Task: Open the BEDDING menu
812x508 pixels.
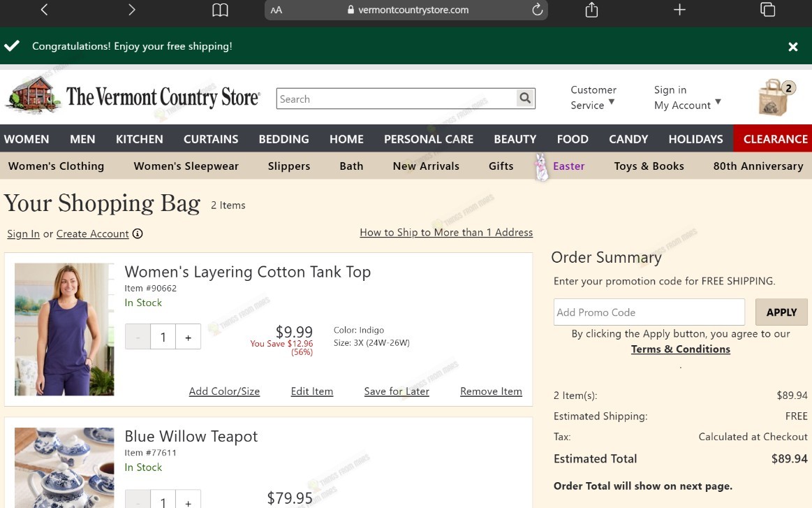Action: point(283,139)
